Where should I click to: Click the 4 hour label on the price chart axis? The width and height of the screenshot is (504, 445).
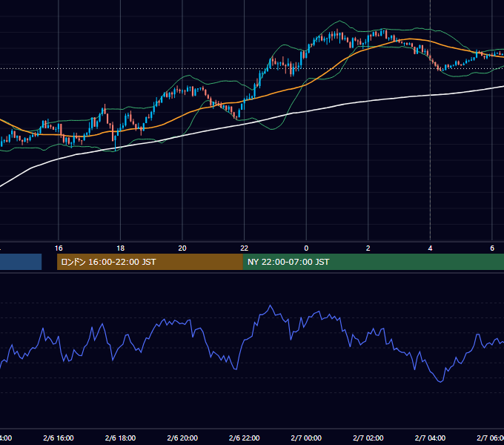[430, 248]
